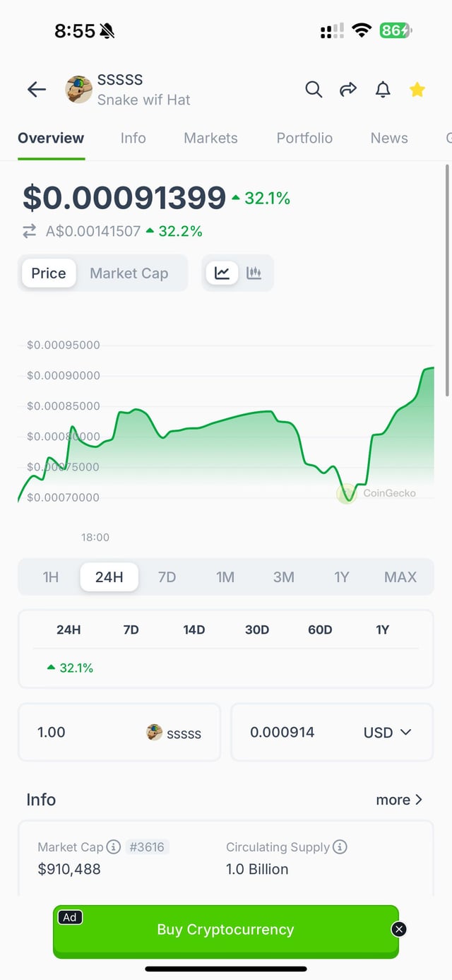Switch to the Markets tab

tap(210, 138)
